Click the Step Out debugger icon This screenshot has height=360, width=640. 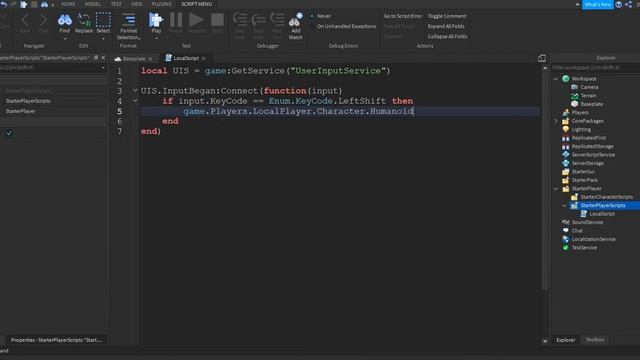coord(278,20)
